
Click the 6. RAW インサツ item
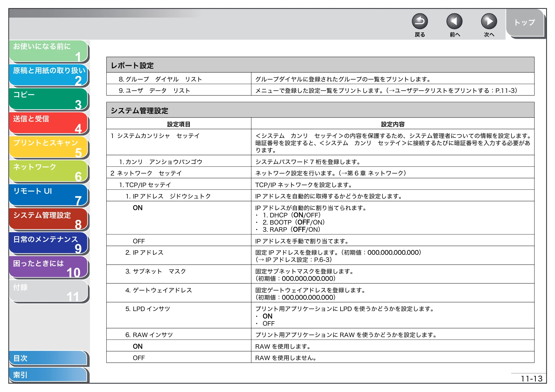[x=149, y=335]
